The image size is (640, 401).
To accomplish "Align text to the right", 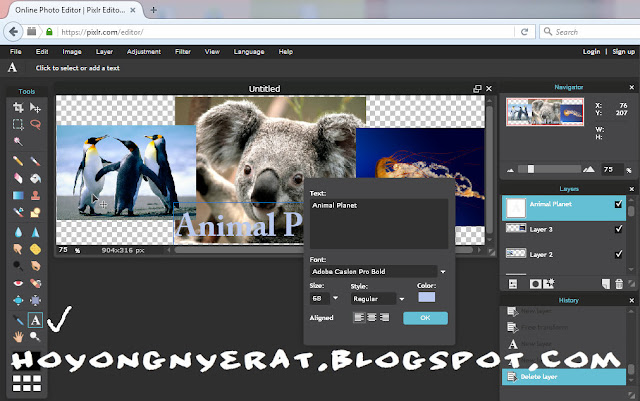I will point(384,317).
